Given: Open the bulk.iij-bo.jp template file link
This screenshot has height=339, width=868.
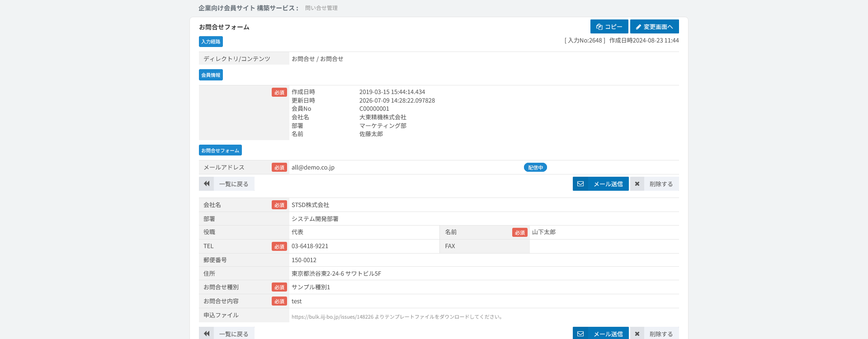Looking at the screenshot, I should click(x=332, y=317).
